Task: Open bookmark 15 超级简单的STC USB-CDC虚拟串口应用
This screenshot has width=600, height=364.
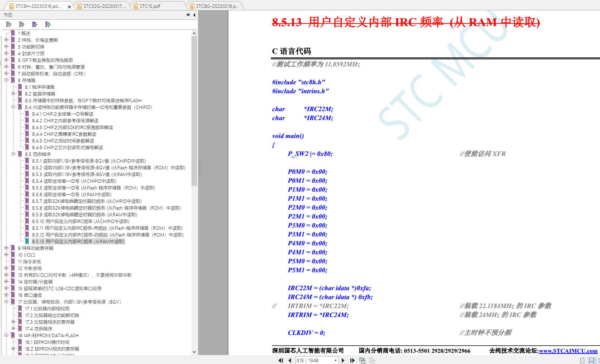Action: [x=60, y=289]
